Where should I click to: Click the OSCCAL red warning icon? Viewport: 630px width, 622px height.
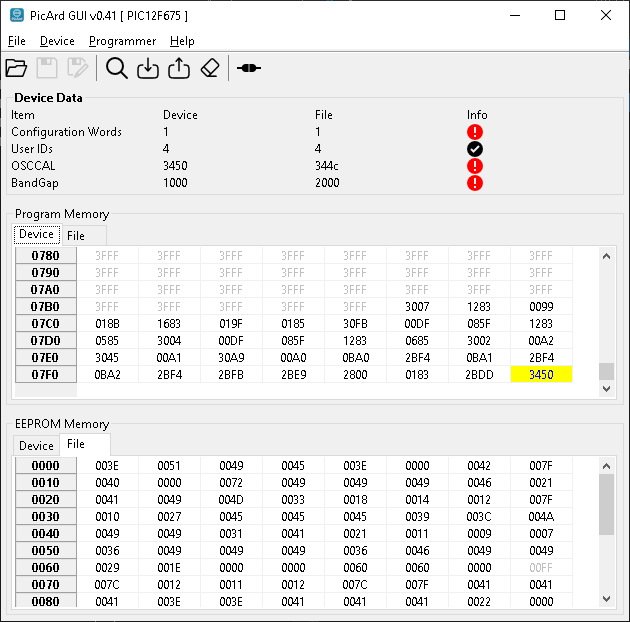[x=475, y=166]
